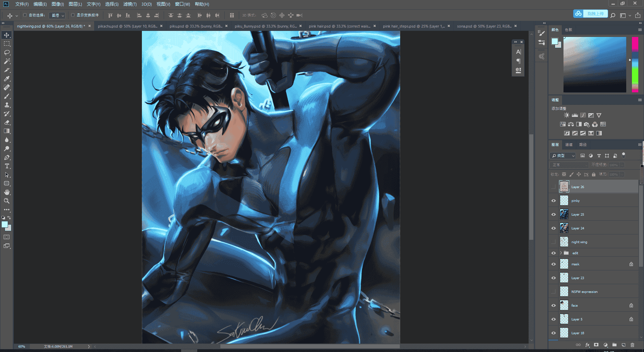Image resolution: width=644 pixels, height=352 pixels.
Task: Enable the auto-select checkbox
Action: tap(25, 15)
